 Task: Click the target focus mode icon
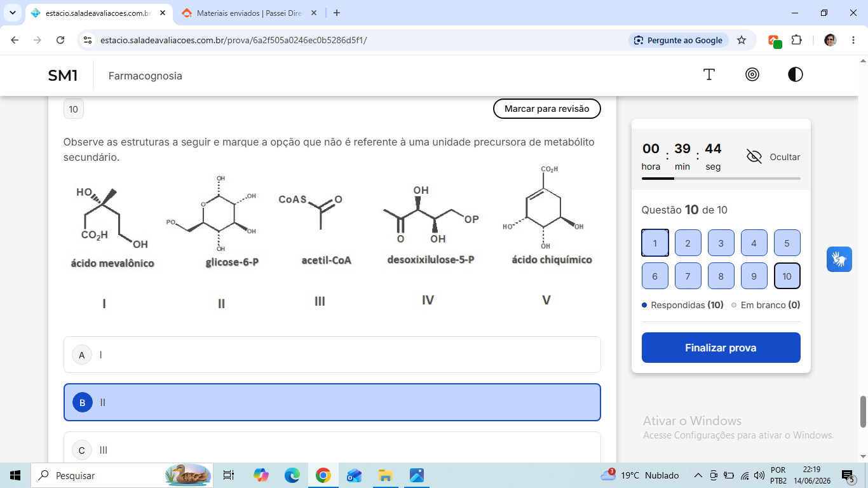(752, 75)
